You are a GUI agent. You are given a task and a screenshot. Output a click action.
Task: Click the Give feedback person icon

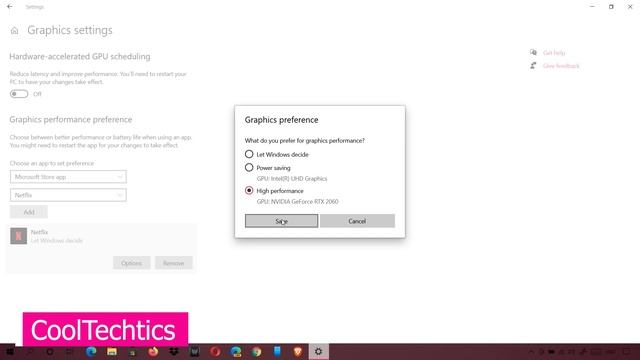533,65
